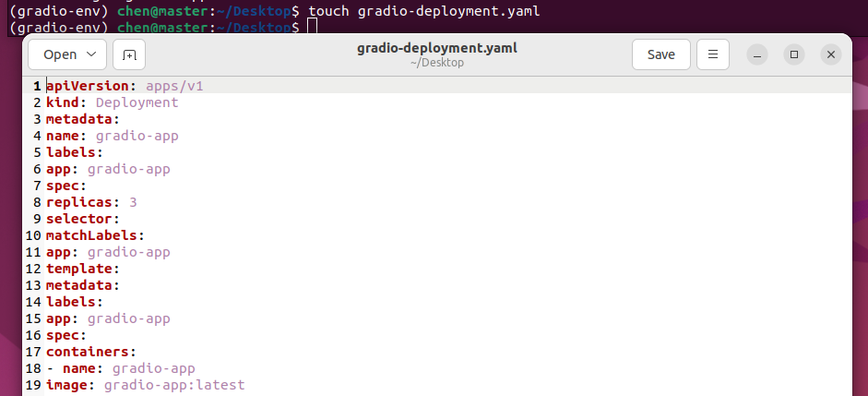The width and height of the screenshot is (868, 396).
Task: Click the value '3' after replicas
Action: pos(133,202)
